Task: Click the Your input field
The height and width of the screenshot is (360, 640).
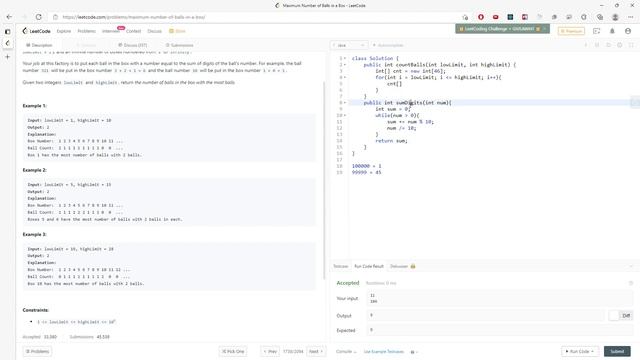Action: [500, 298]
